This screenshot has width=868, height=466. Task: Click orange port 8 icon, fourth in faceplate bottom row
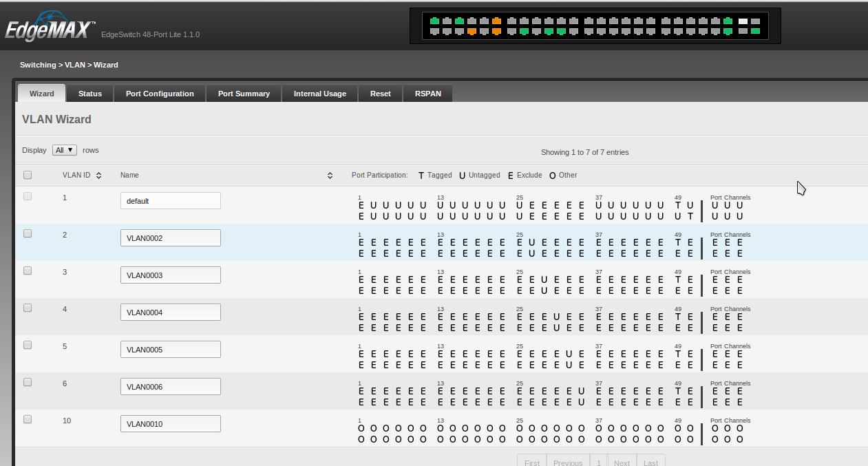click(472, 31)
